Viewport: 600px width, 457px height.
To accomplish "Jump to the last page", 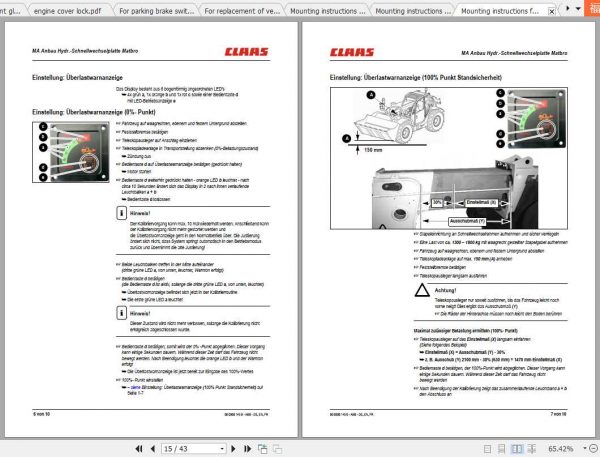I will 248,449.
